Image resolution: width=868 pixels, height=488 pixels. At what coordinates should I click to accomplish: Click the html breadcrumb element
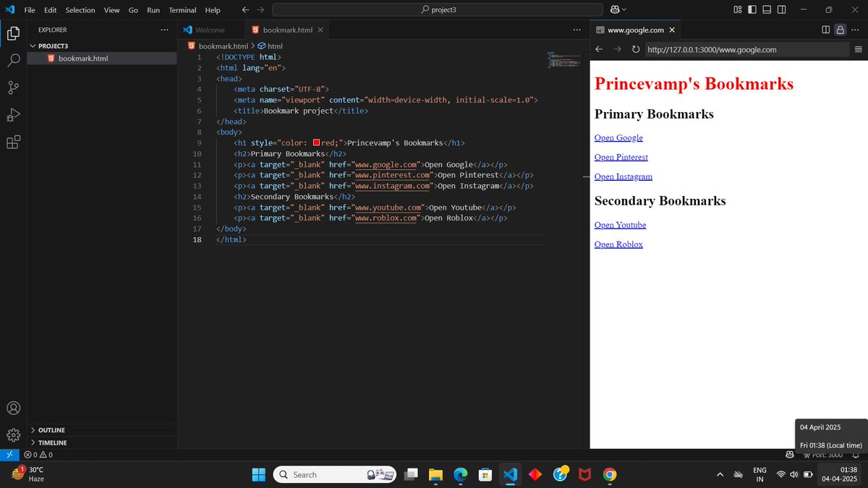click(270, 46)
